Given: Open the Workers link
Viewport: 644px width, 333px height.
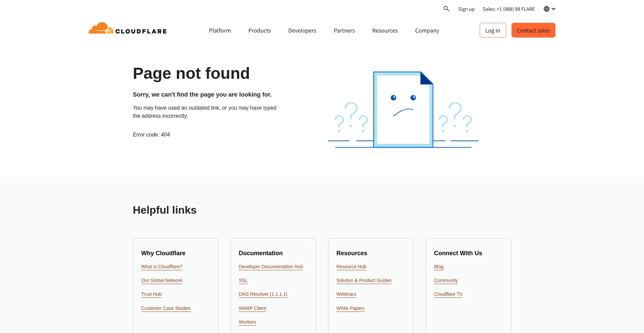Looking at the screenshot, I should pyautogui.click(x=248, y=322).
